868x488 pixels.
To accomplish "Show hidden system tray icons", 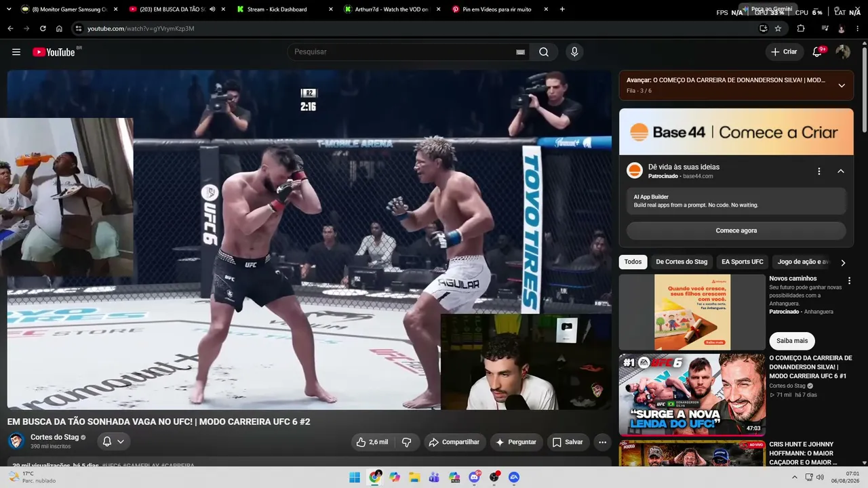I will (795, 477).
